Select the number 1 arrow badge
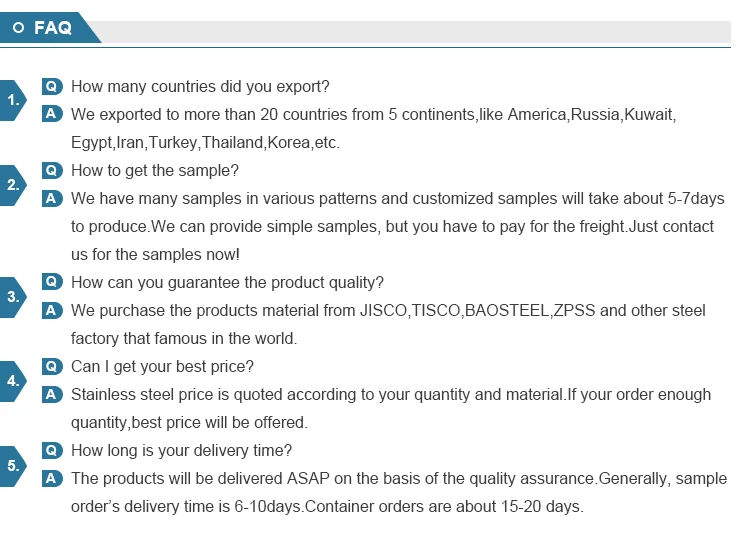This screenshot has width=750, height=544. coord(13,100)
